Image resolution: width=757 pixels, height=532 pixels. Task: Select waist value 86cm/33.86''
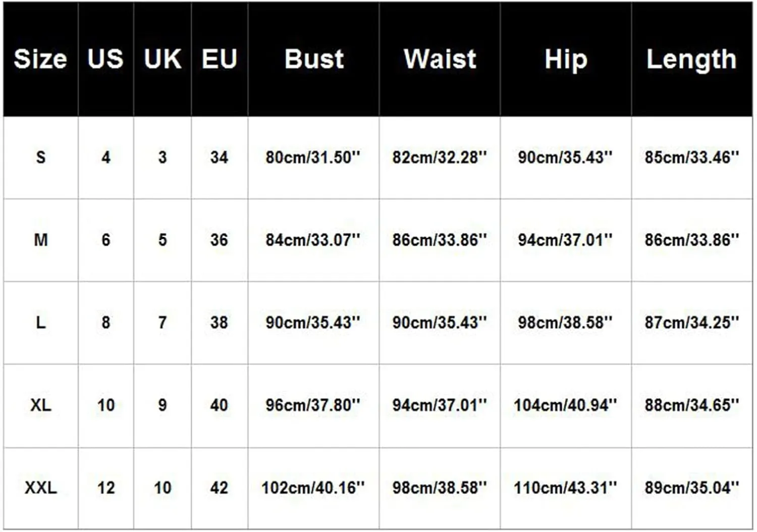(x=440, y=240)
